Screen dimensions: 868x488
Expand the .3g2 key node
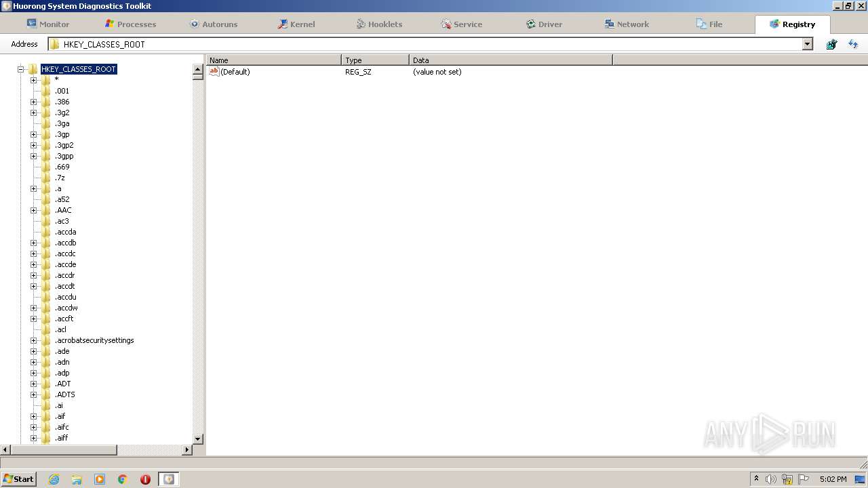click(x=33, y=113)
